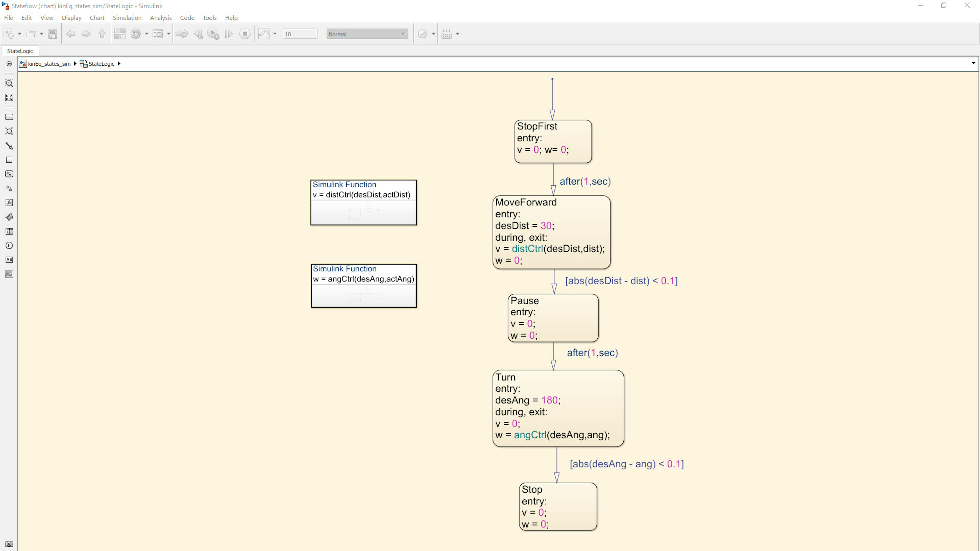Open the Analysis menu
The image size is (980, 551).
pyautogui.click(x=161, y=17)
